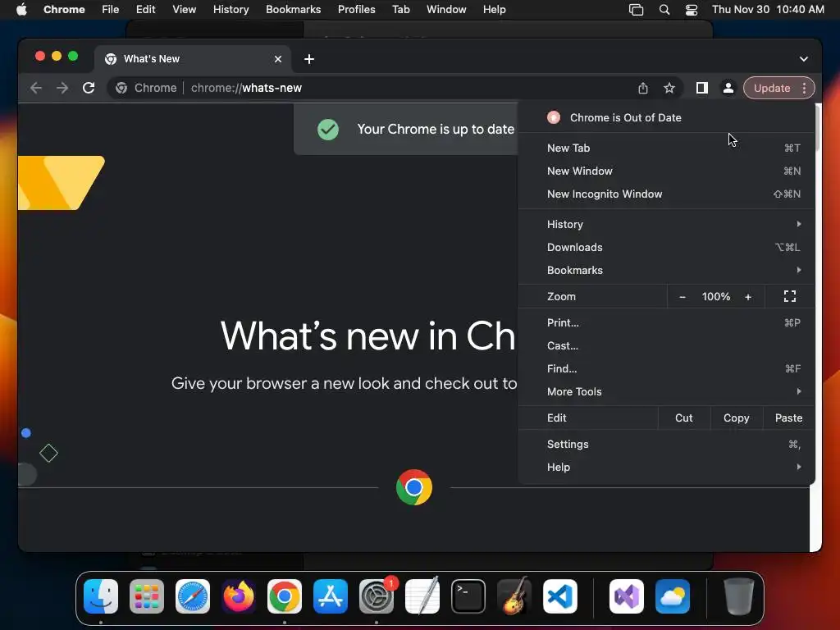Click Cut in the Edit row

pos(683,418)
